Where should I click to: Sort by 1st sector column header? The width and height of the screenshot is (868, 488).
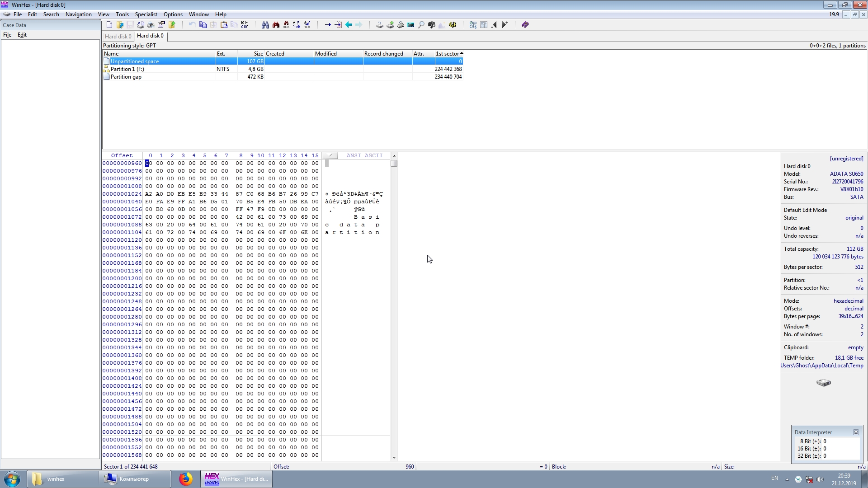point(448,53)
